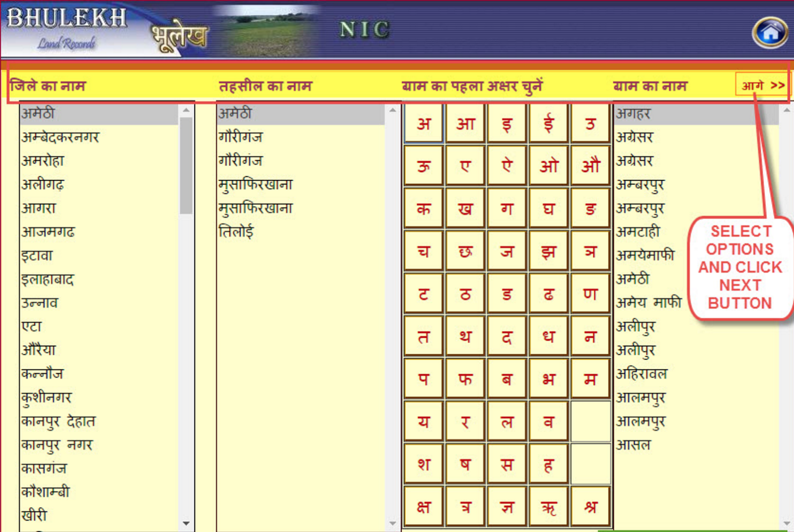This screenshot has height=532, width=794.
Task: Click village list scrollbar down arrow
Action: coord(787,523)
